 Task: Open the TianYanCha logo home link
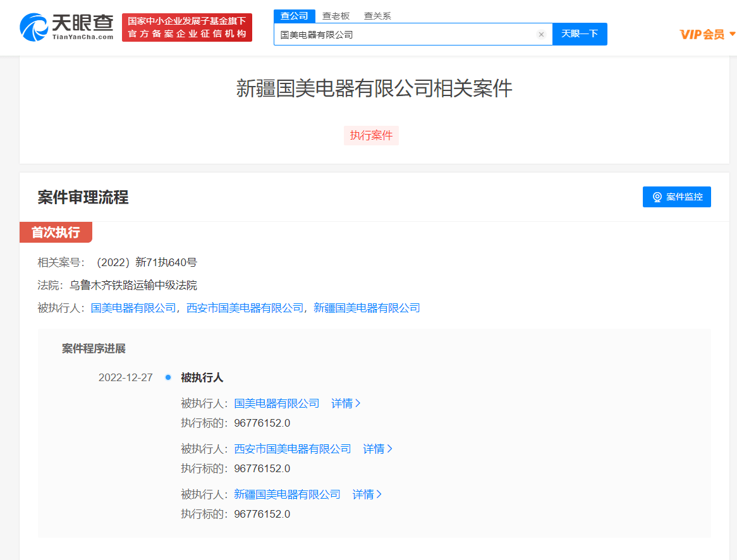(x=66, y=27)
